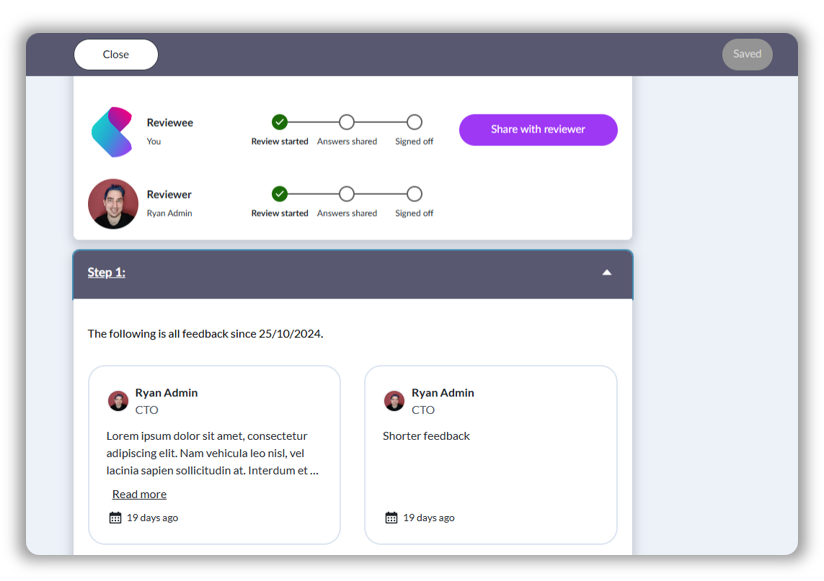Click the Reviewer's green Review started checkmark
The image size is (824, 581).
pos(280,194)
